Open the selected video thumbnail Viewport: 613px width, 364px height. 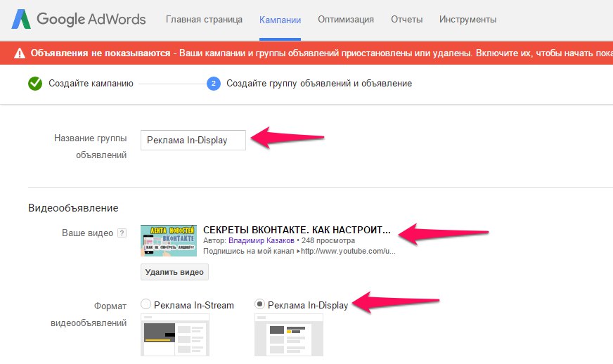pos(169,240)
